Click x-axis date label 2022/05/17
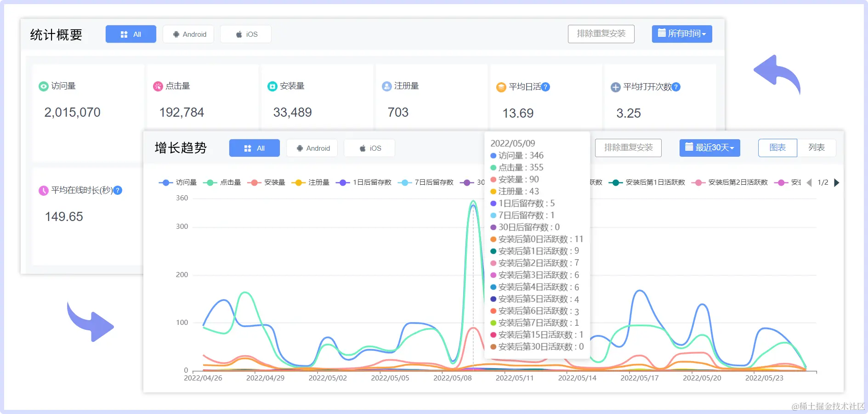The width and height of the screenshot is (868, 414). click(x=640, y=378)
